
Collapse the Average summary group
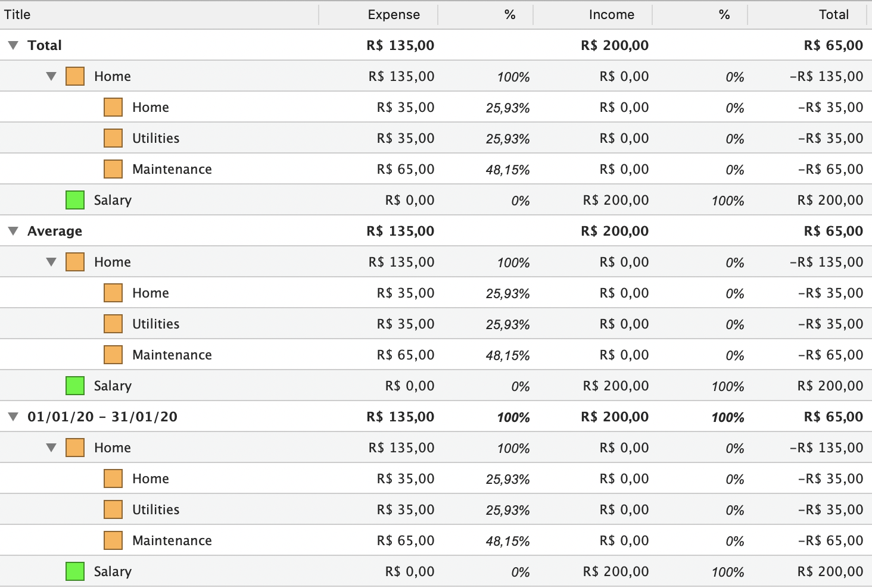point(13,231)
